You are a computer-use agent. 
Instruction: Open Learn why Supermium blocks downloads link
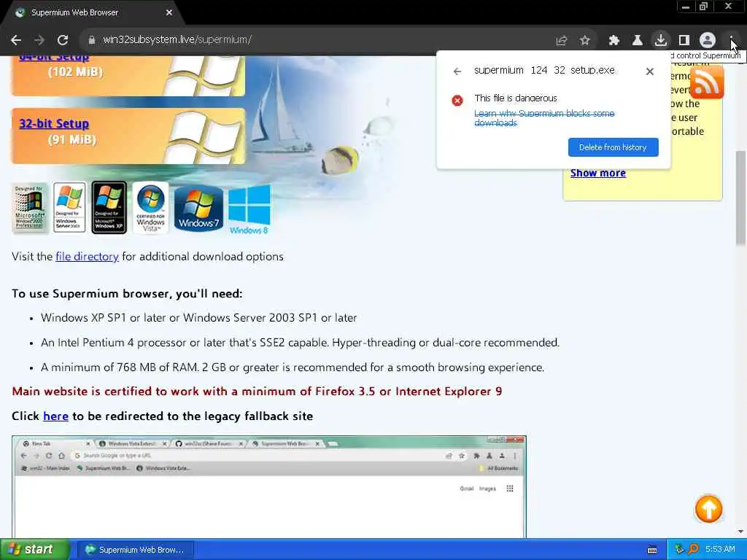point(544,118)
